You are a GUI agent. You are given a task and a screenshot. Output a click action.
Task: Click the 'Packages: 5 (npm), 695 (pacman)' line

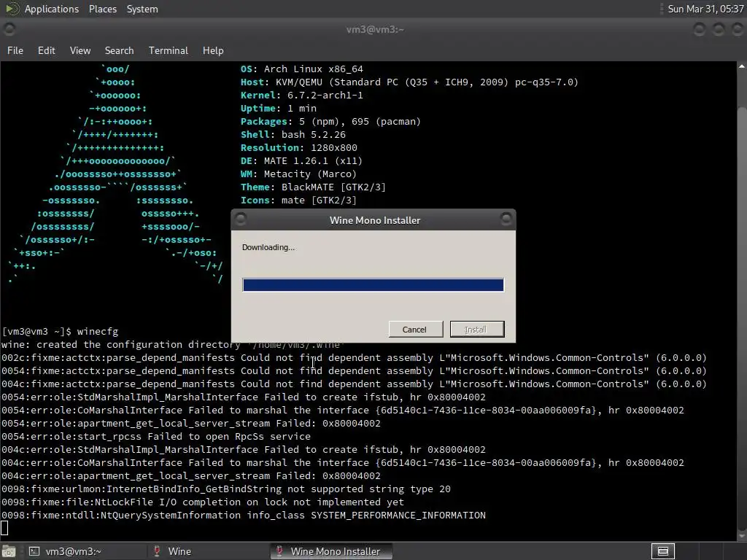330,122
